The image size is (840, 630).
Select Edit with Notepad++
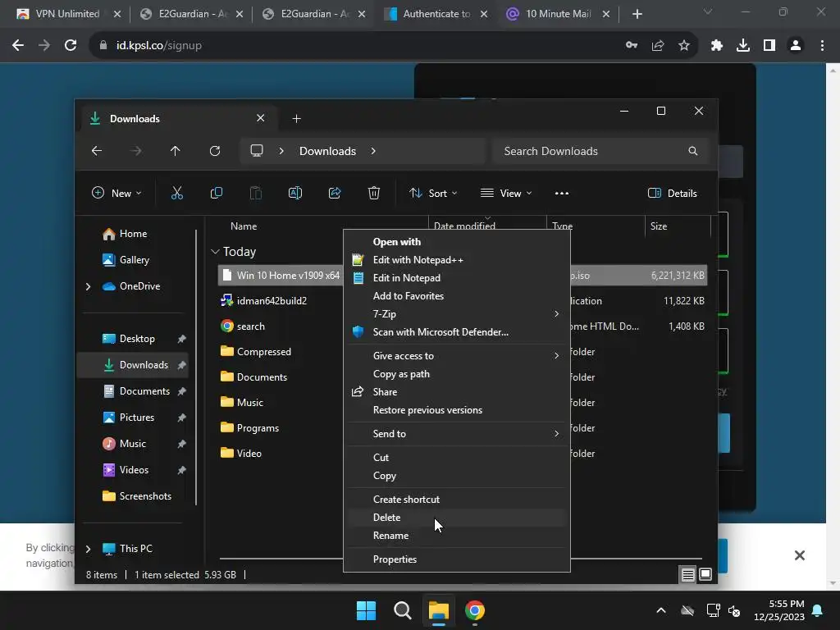click(x=456, y=260)
